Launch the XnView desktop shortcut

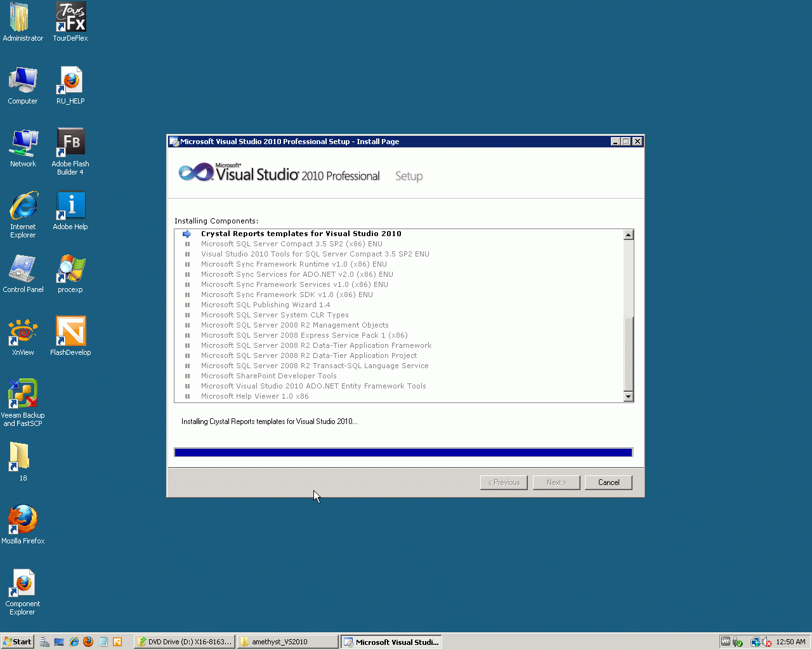pyautogui.click(x=23, y=336)
